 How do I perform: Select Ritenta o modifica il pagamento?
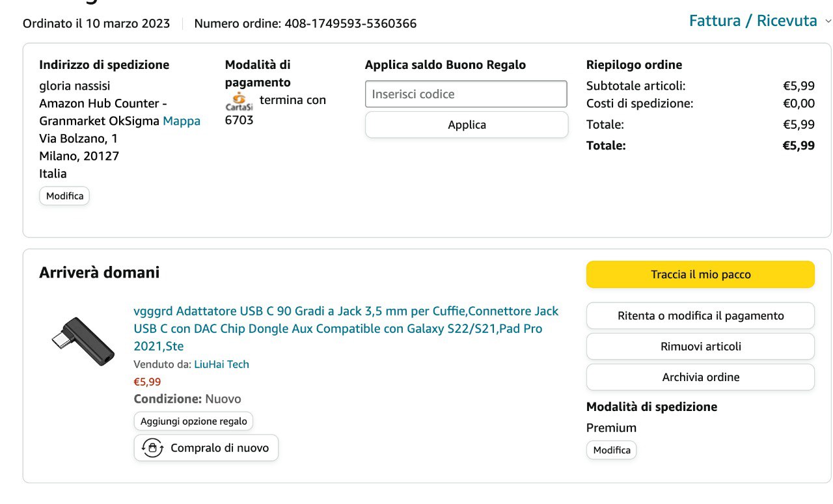700,316
